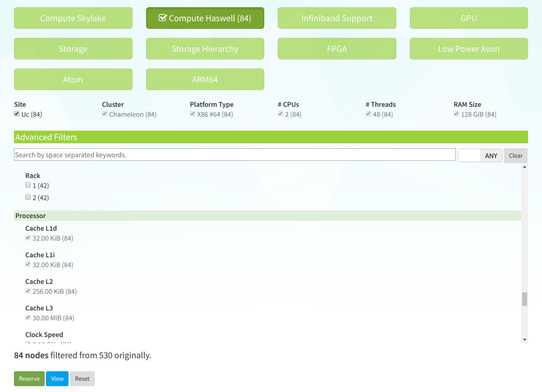Collapse the Advanced Filters header
The height and width of the screenshot is (392, 542).
click(x=271, y=137)
